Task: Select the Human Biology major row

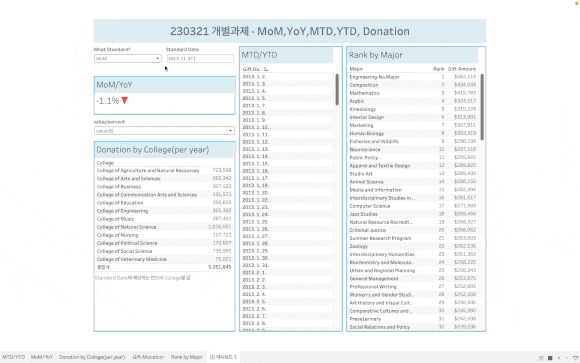Action: click(x=413, y=133)
